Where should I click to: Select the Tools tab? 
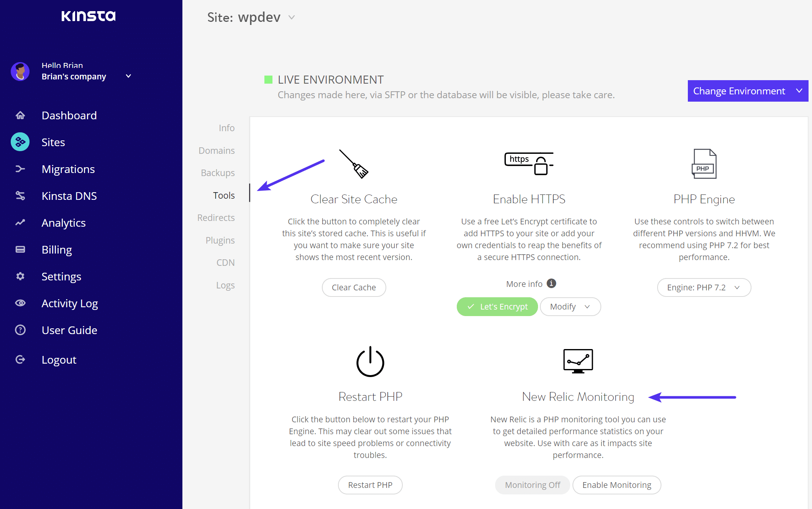[224, 195]
